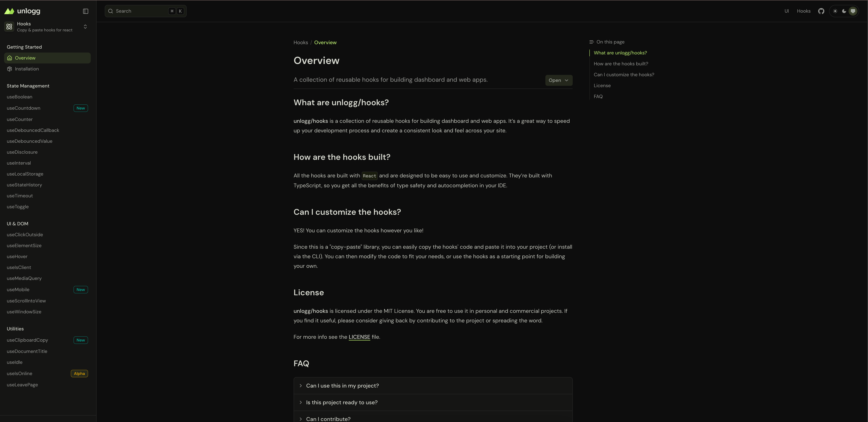This screenshot has width=868, height=422.
Task: Click the Hooks breadcrumb link
Action: (x=301, y=42)
